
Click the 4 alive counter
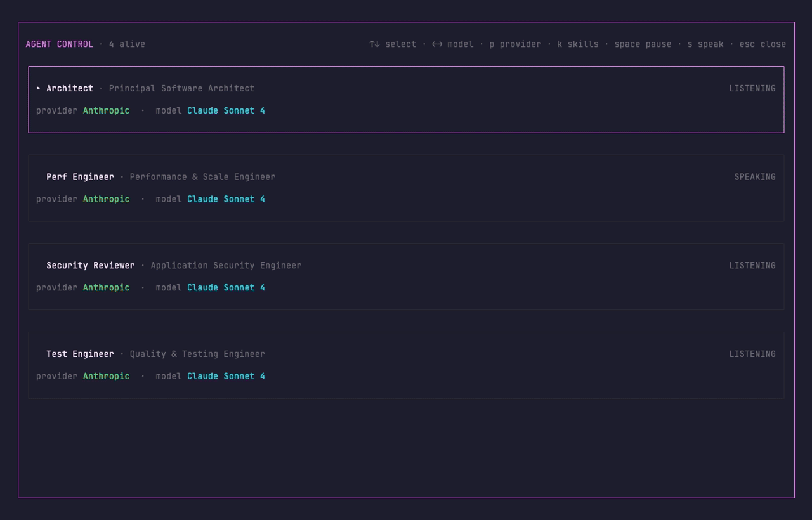coord(127,44)
